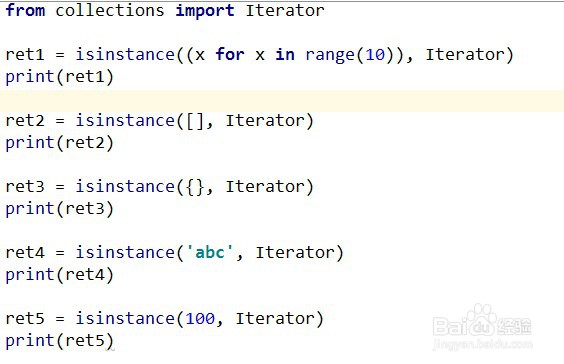Image resolution: width=564 pixels, height=364 pixels.
Task: Click the number 100 in ret5 line
Action: 200,319
